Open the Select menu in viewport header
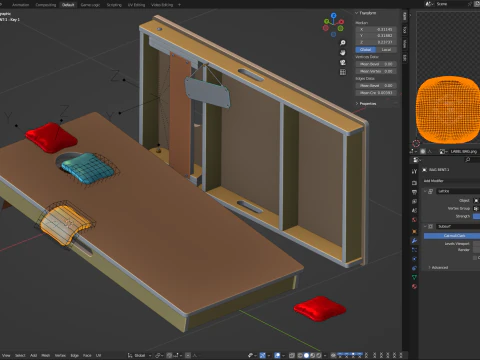 [x=20, y=355]
